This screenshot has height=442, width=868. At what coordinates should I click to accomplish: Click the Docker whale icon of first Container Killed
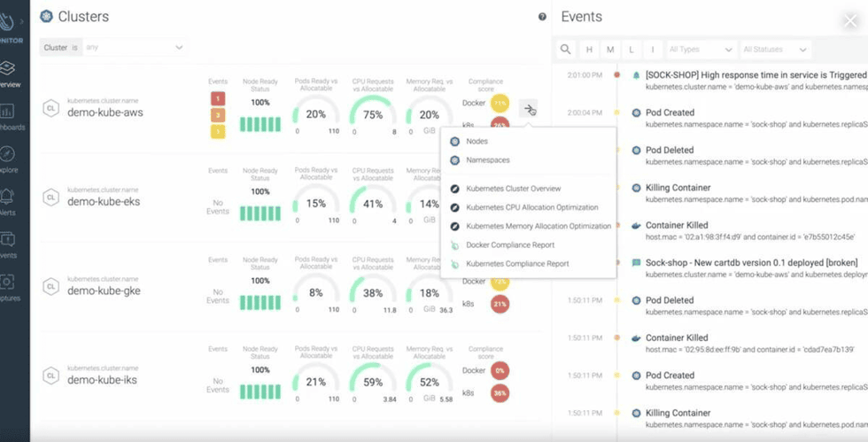(x=636, y=226)
